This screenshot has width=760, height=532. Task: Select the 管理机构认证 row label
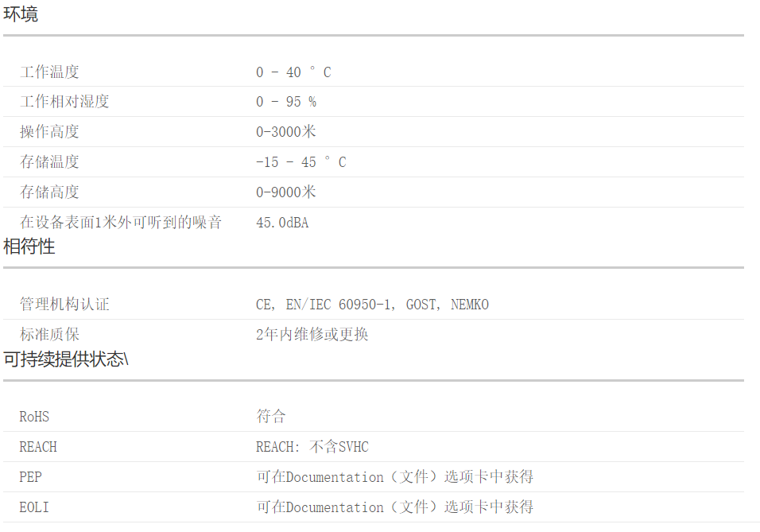tap(64, 304)
